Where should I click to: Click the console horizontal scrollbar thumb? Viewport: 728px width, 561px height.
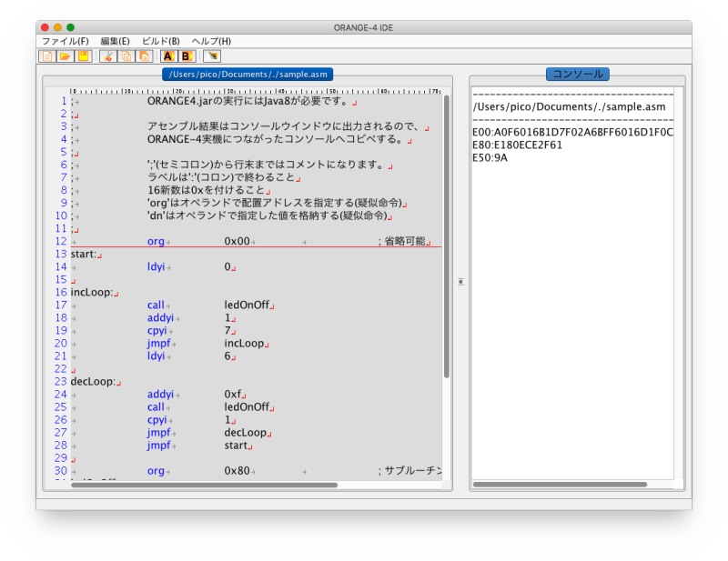560,485
